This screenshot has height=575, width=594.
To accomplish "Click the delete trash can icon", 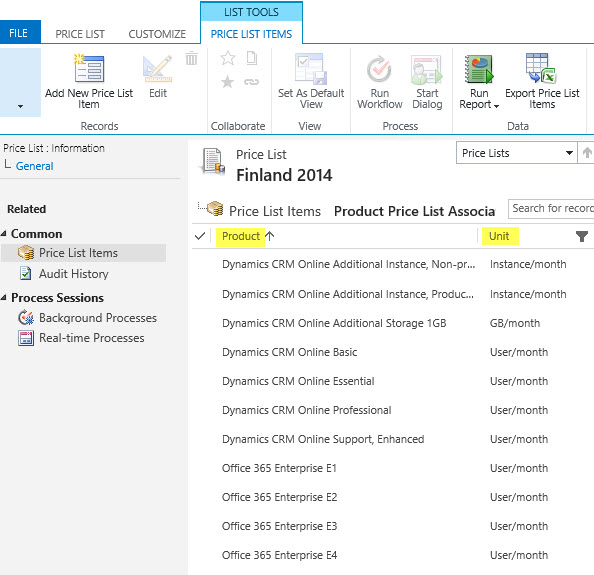I will click(191, 58).
